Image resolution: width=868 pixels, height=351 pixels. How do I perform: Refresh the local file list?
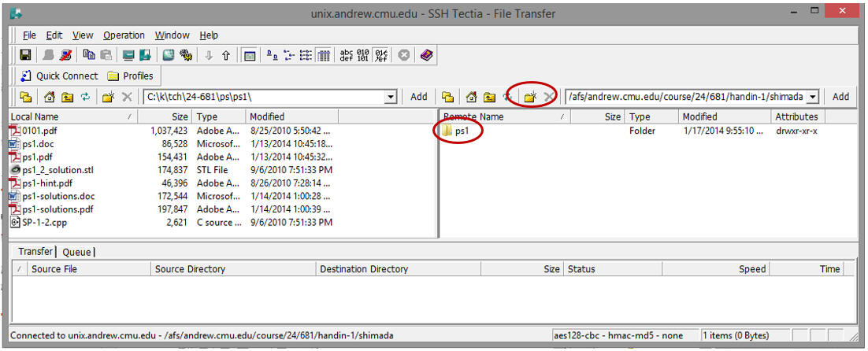pos(85,97)
